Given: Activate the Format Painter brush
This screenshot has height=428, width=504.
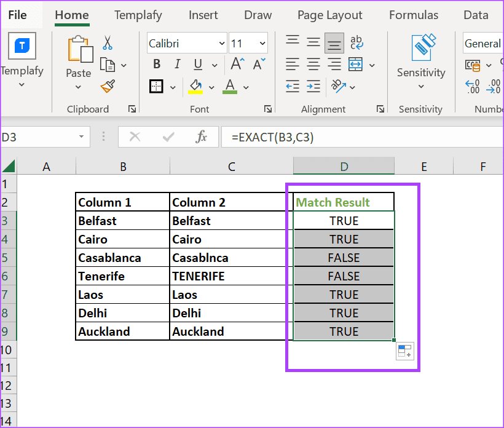Looking at the screenshot, I should (108, 86).
